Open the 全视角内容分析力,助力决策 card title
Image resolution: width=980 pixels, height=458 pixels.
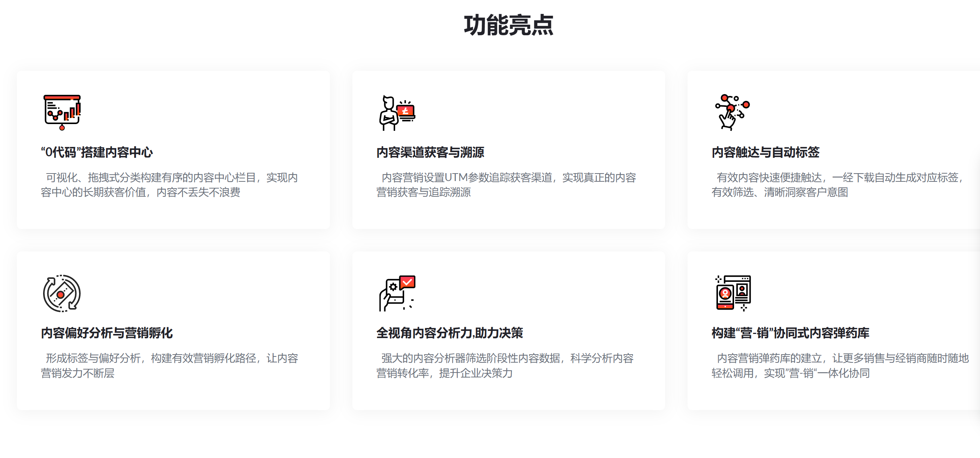click(450, 333)
